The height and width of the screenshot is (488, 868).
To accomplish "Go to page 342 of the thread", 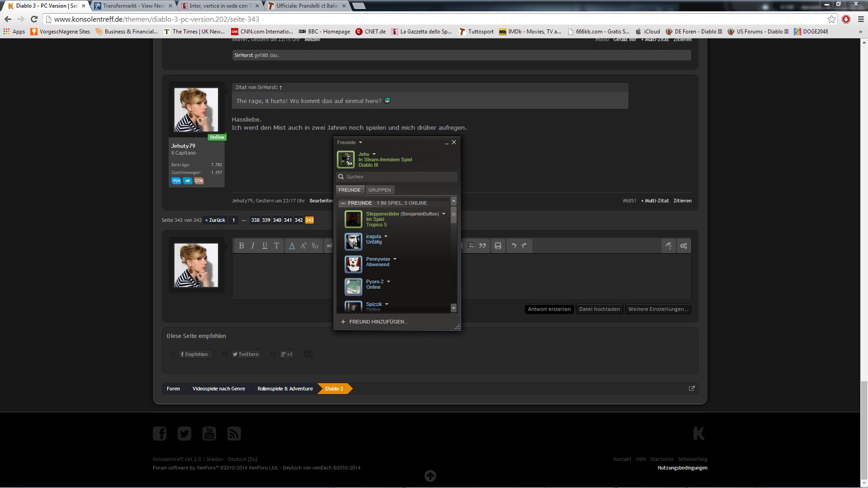I will coord(298,220).
